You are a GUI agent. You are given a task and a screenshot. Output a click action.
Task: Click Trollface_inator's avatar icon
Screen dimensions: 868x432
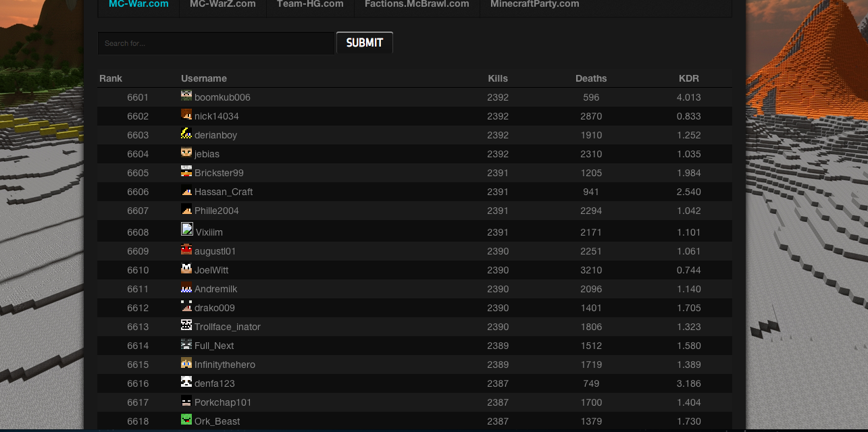click(x=186, y=325)
